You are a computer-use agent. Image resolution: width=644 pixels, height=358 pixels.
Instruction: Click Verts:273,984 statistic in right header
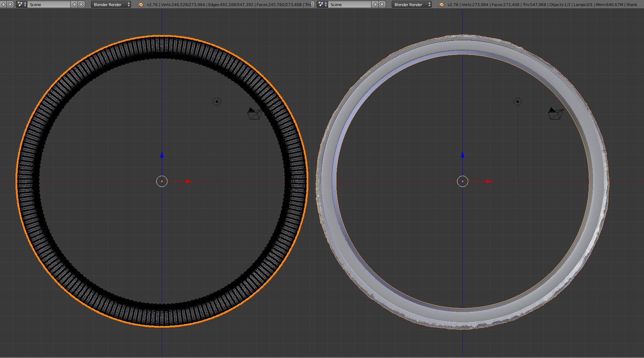tap(475, 5)
